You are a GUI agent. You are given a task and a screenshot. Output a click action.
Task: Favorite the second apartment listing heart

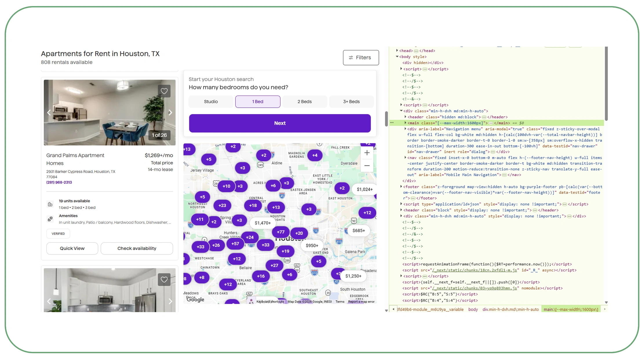click(x=164, y=279)
